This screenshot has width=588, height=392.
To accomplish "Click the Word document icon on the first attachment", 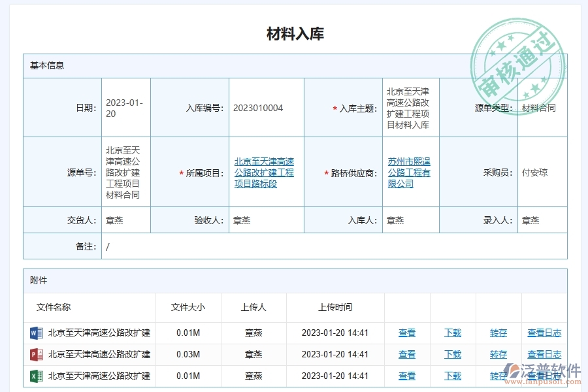I will [38, 333].
